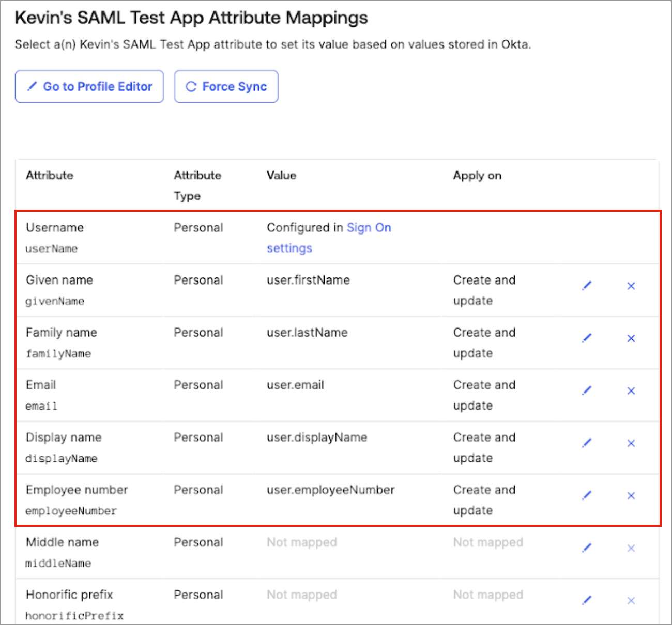Remove the Display name mapping X icon
The width and height of the screenshot is (672, 625).
pos(631,443)
